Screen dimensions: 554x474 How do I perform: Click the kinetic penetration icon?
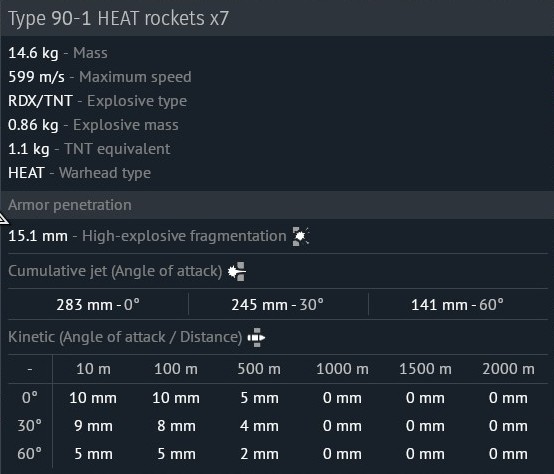click(x=256, y=337)
